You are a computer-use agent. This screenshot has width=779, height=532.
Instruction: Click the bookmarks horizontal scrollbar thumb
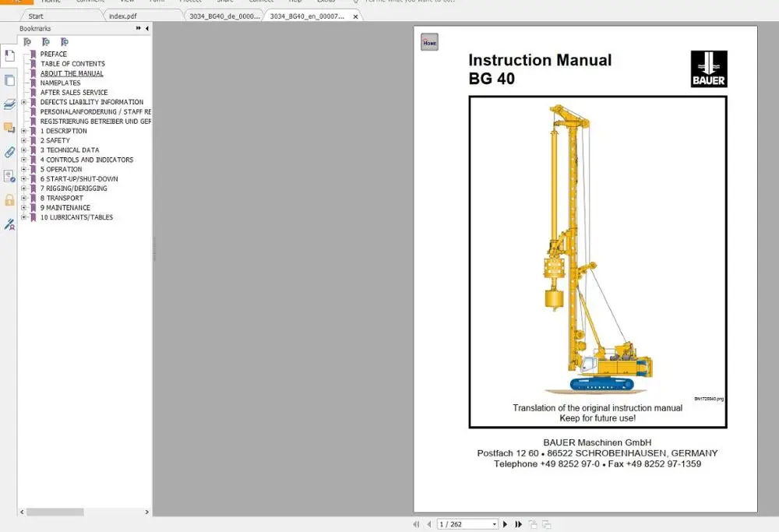(x=55, y=512)
